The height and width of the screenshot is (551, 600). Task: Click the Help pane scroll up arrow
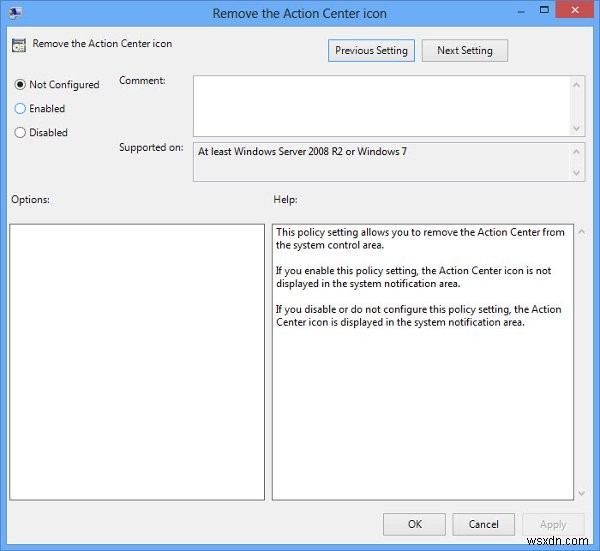(x=582, y=231)
